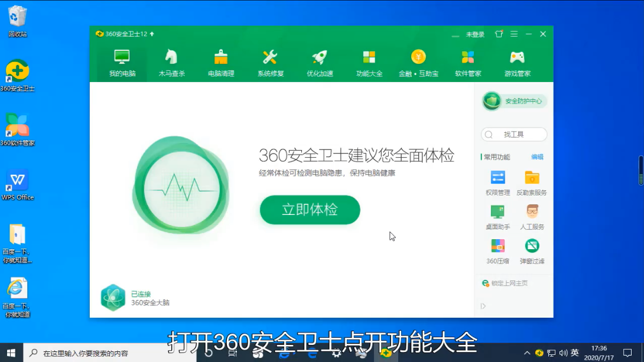Click the 立即体检 button

pos(310,210)
